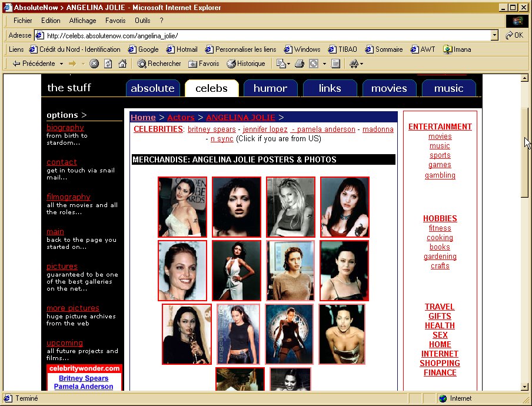The width and height of the screenshot is (532, 406).
Task: Open the Outils menu
Action: (142, 21)
